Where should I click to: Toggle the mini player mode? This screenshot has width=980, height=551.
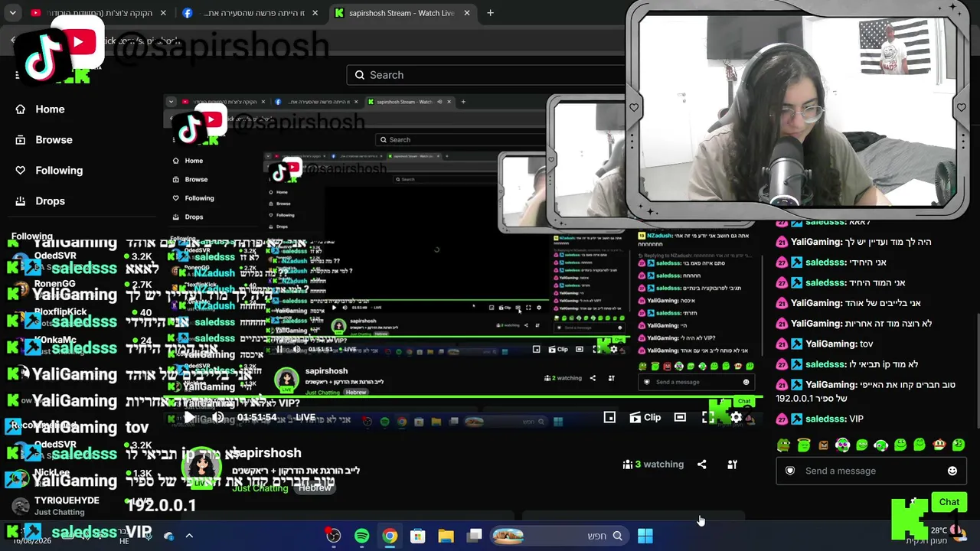(x=609, y=417)
